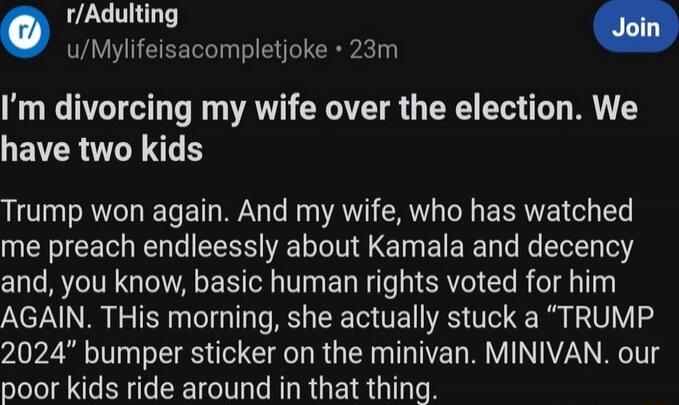Click the phrase "bumper sticker"

pyautogui.click(x=180, y=354)
